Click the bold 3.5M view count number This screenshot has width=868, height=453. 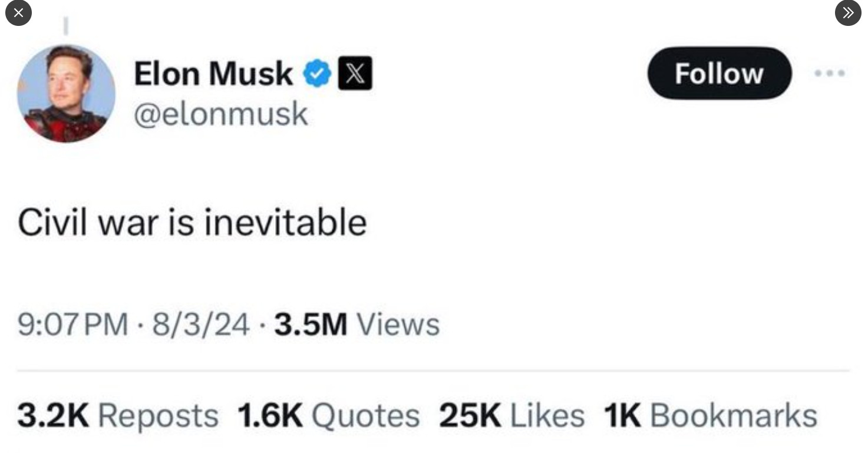pyautogui.click(x=311, y=325)
